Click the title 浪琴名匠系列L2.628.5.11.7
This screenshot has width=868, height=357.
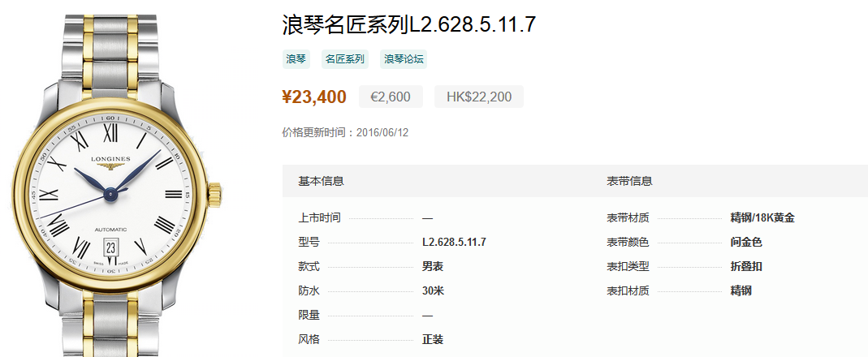(409, 25)
